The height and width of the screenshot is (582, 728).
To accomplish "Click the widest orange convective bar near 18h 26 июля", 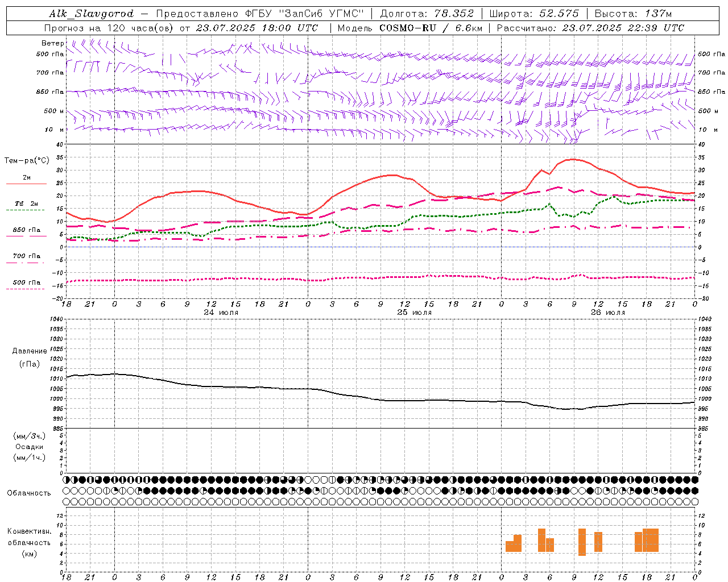I will (x=651, y=541).
